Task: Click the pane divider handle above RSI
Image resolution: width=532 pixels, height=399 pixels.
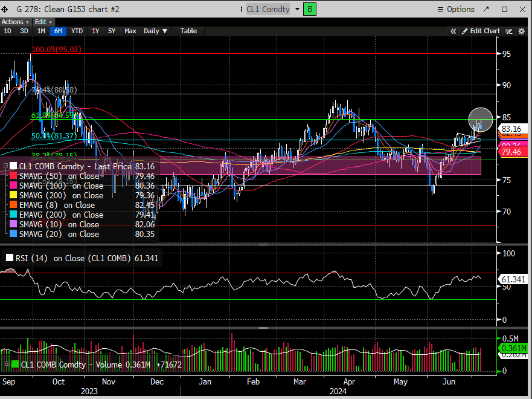Action: click(263, 244)
